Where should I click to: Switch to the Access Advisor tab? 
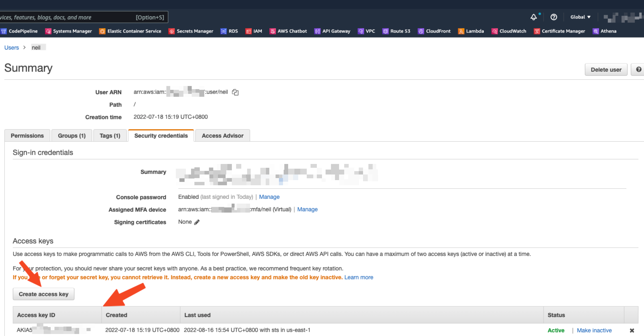[x=222, y=136]
